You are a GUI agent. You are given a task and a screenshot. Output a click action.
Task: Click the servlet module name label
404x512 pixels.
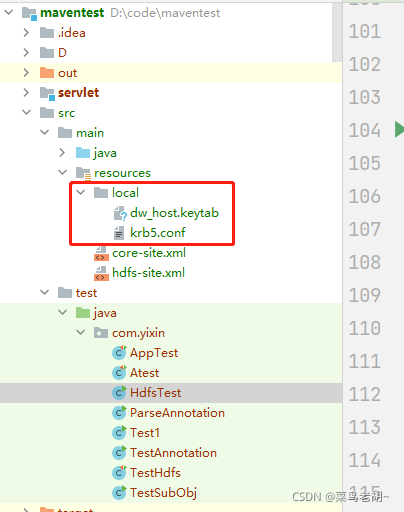tap(78, 93)
